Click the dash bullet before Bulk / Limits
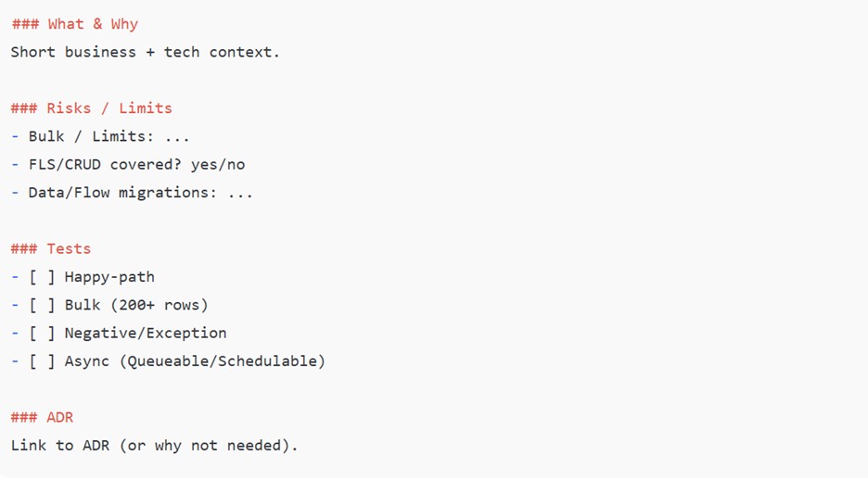Viewport: 868px width, 480px height. coord(15,136)
